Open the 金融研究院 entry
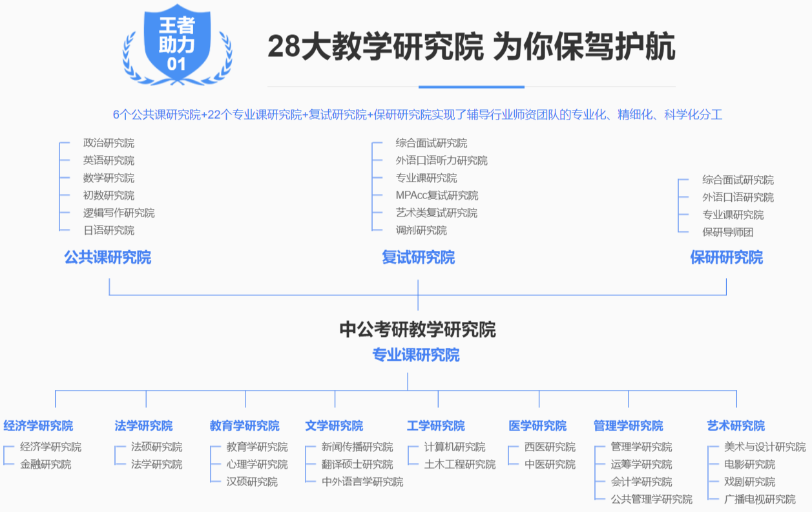 click(46, 464)
